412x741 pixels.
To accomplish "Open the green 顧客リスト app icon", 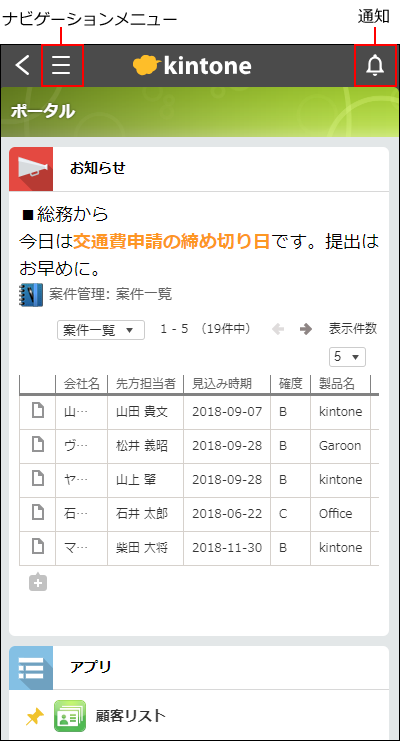I will (70, 716).
